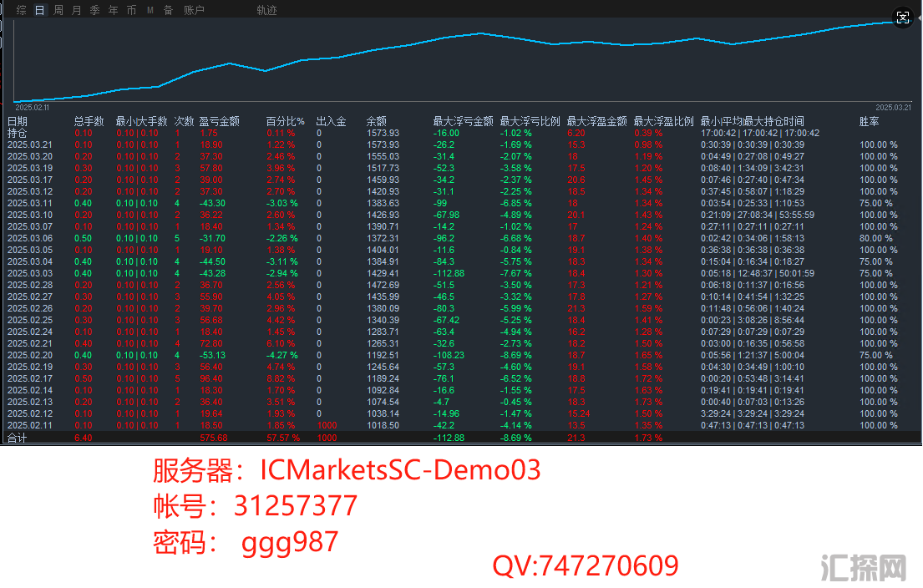Open the 周 weekly tab

pyautogui.click(x=58, y=11)
